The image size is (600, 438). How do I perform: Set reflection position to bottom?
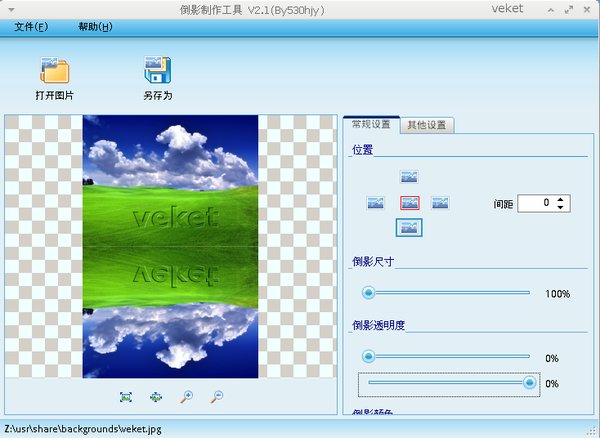coord(409,228)
